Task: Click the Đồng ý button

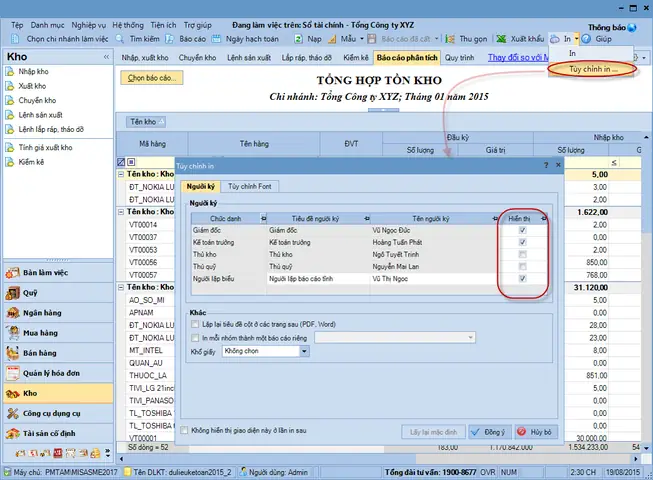Action: tap(489, 432)
